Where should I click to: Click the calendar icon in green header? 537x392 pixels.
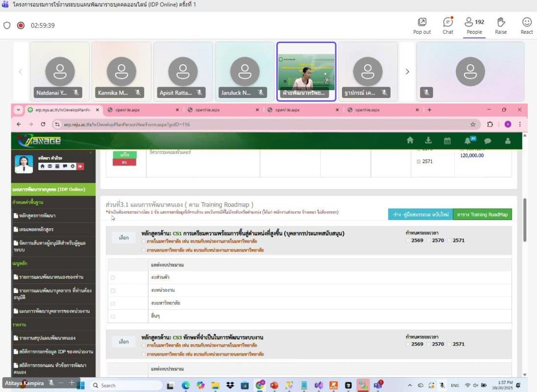(447, 141)
